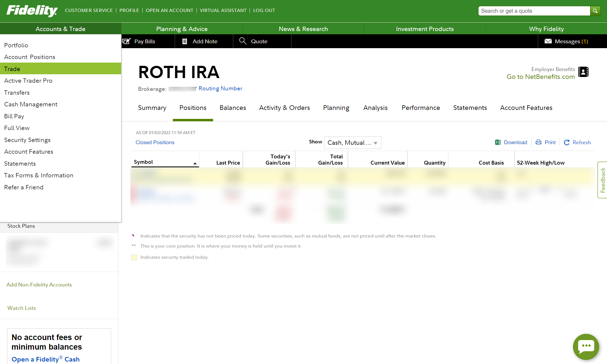Click the search or get a quote field

click(x=534, y=11)
